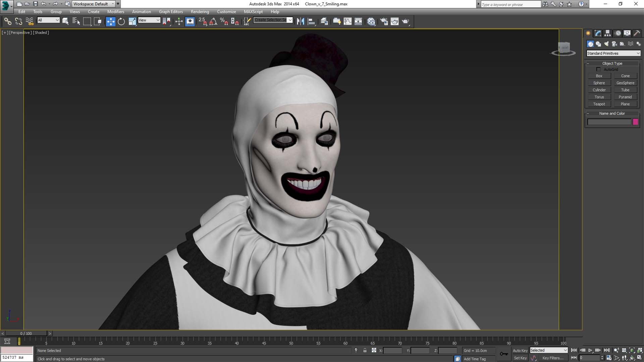Click Use Pivot Point Center icon
Image resolution: width=644 pixels, height=362 pixels.
pos(166,21)
